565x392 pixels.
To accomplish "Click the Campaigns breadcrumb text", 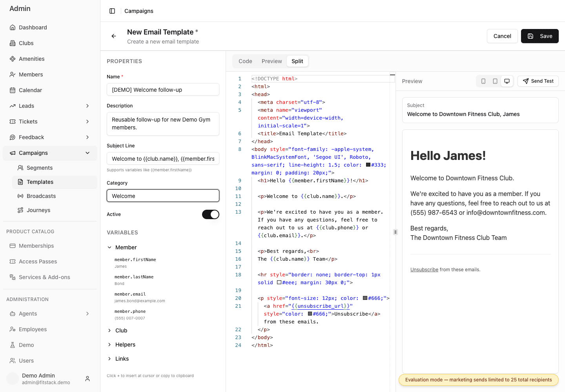I will tap(139, 11).
